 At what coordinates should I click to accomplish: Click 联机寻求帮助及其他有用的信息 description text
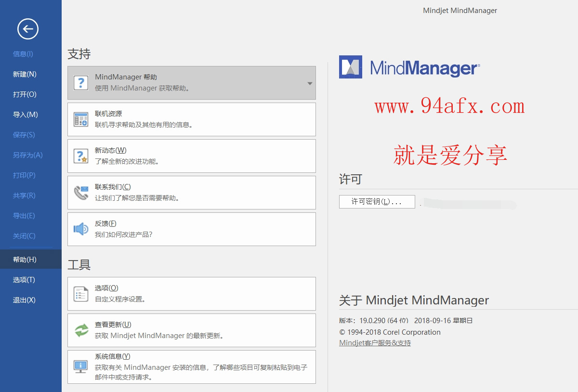pyautogui.click(x=144, y=125)
